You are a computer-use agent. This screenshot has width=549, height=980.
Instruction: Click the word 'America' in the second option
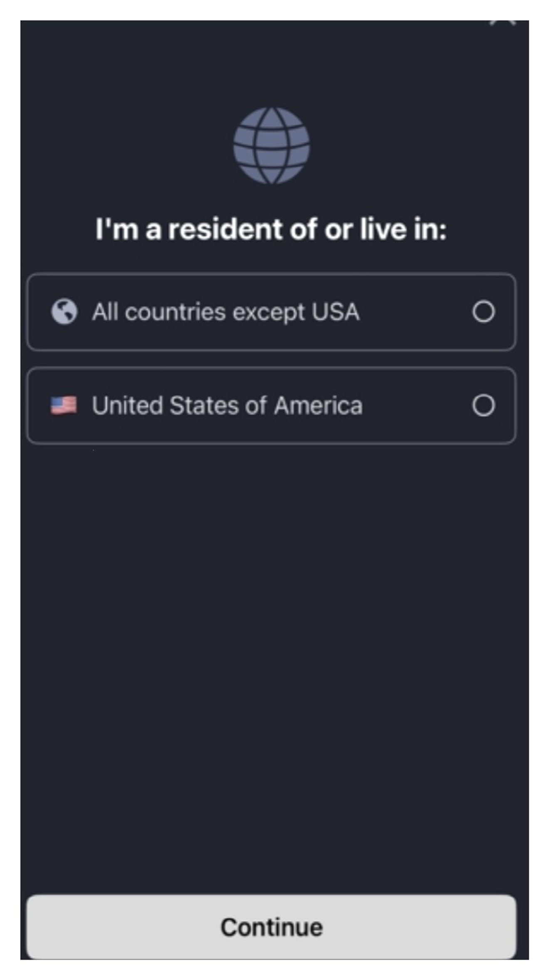(318, 405)
